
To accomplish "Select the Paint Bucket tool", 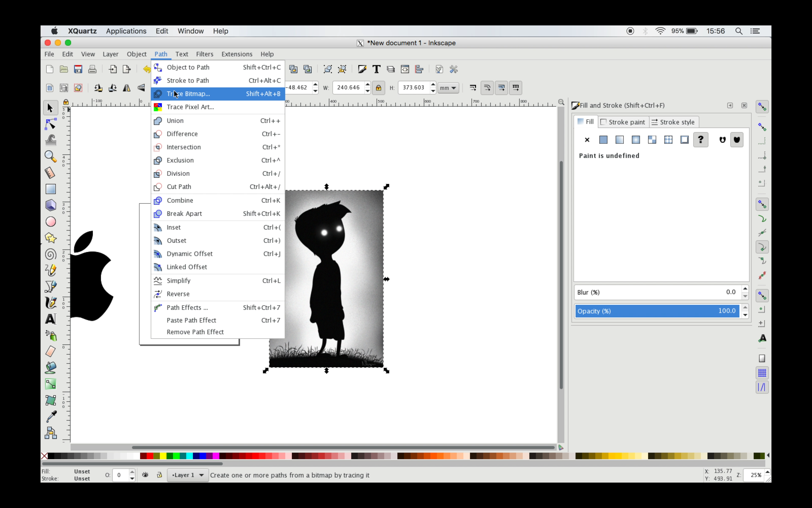I will [x=50, y=367].
